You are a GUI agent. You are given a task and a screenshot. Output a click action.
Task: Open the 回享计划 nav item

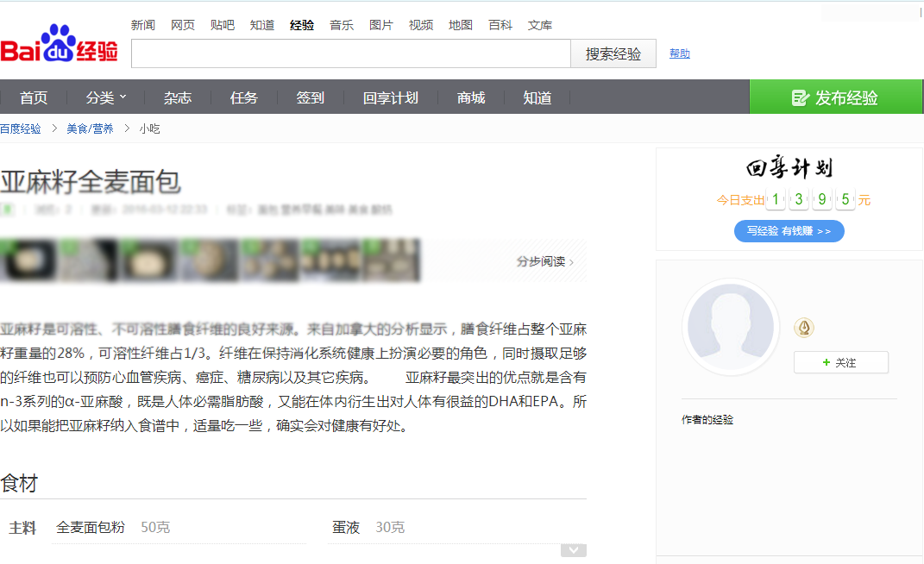(390, 97)
